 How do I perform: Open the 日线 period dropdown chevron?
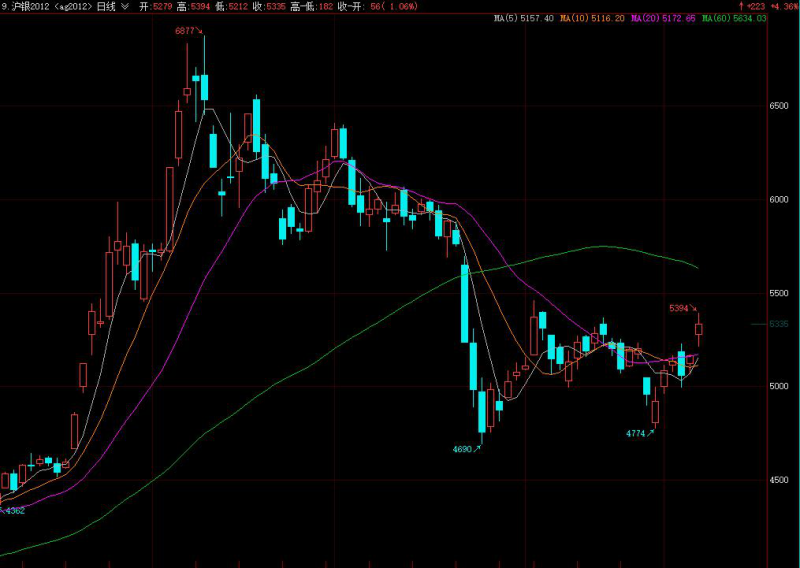coord(125,6)
